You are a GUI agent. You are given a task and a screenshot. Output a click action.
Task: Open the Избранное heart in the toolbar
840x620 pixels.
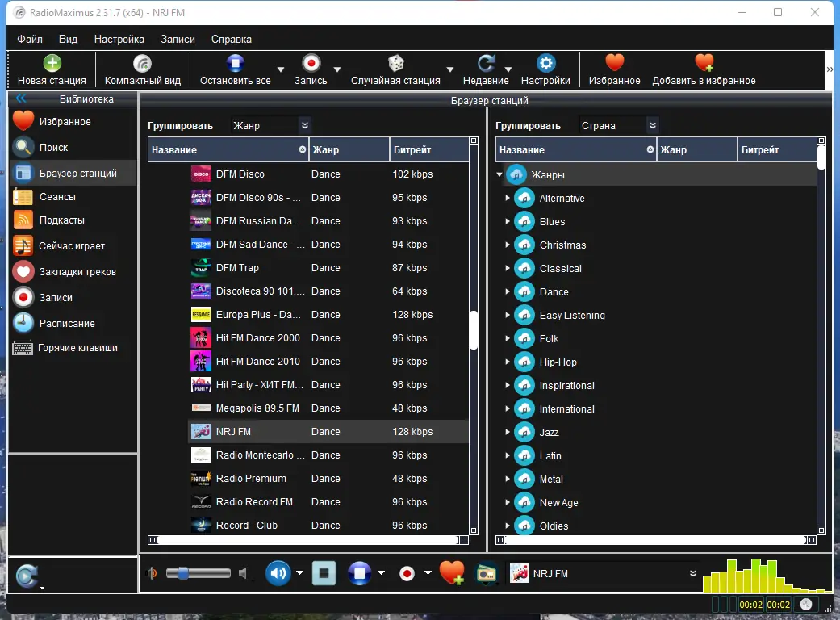click(614, 63)
